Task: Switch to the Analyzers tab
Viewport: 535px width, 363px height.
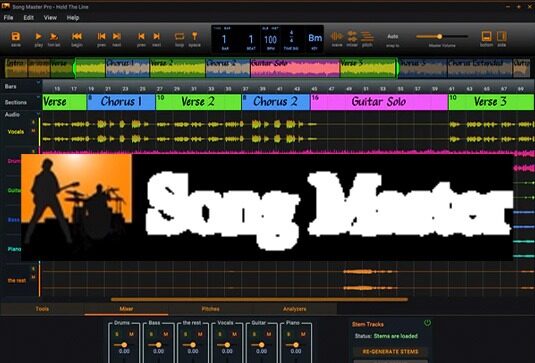Action: [x=294, y=309]
